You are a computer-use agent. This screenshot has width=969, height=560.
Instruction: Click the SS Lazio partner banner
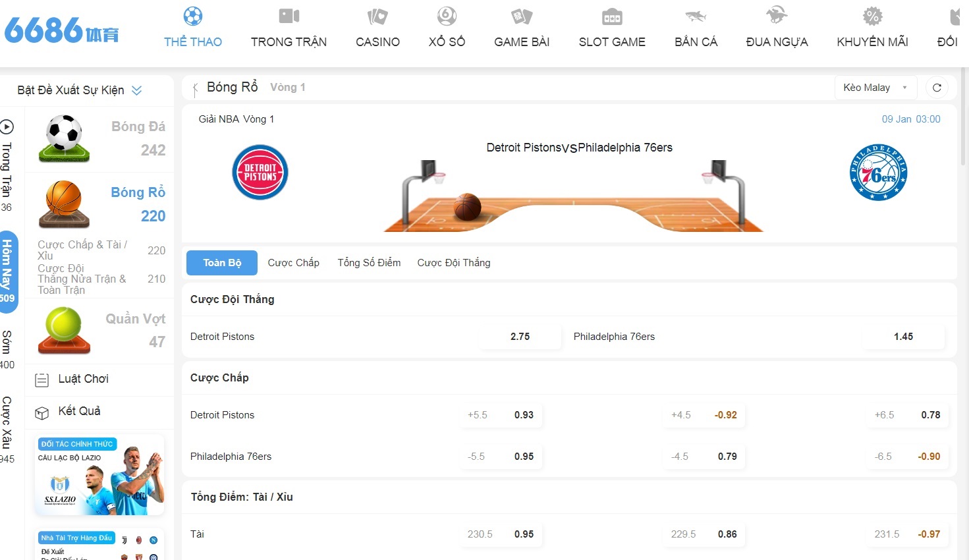tap(99, 475)
